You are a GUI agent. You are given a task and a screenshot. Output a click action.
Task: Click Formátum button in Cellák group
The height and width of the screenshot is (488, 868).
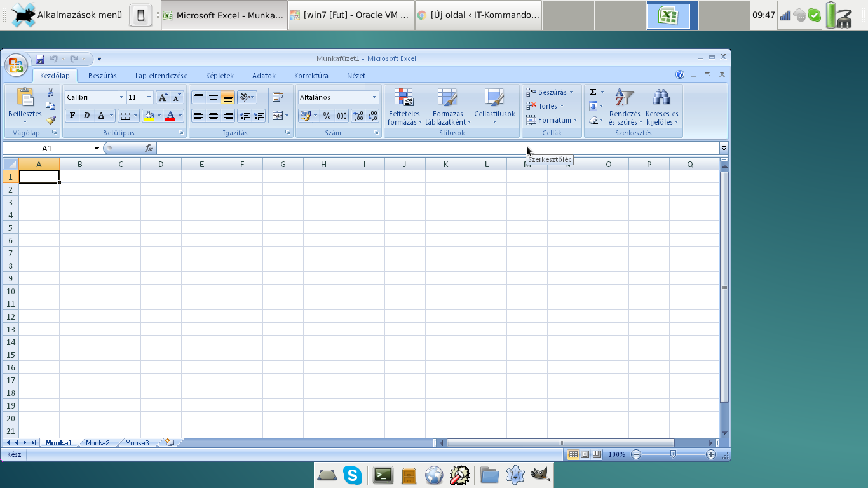[x=552, y=120]
